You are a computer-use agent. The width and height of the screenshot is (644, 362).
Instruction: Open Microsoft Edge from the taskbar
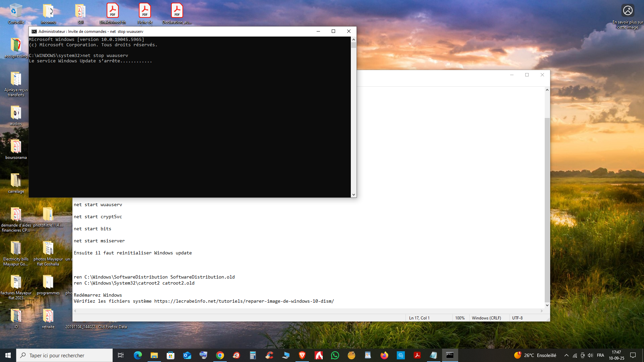coord(138,355)
